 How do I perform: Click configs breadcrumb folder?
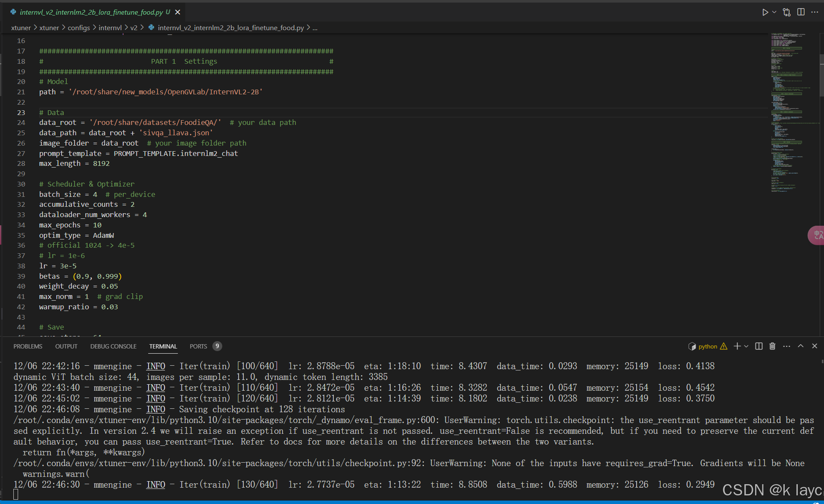[79, 28]
